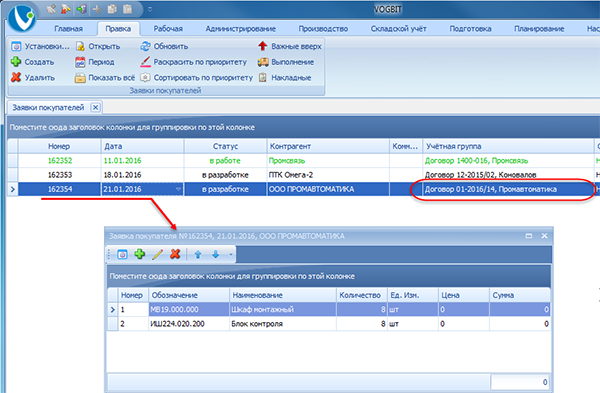Viewport: 600px width, 393px height.
Task: Sort main grid by Номер column header
Action: (x=59, y=146)
